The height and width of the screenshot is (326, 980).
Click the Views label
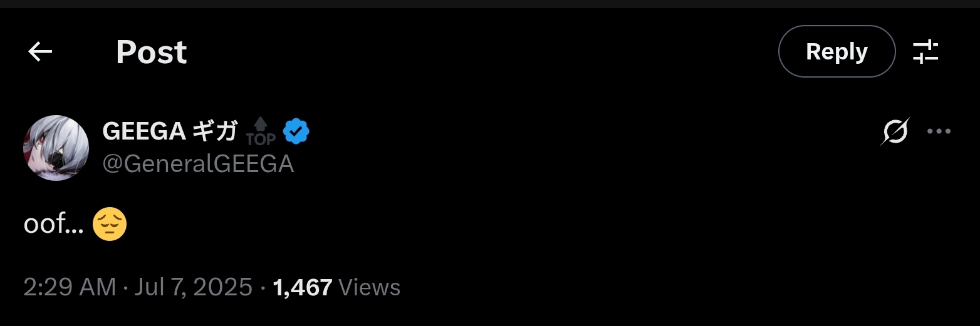[369, 288]
